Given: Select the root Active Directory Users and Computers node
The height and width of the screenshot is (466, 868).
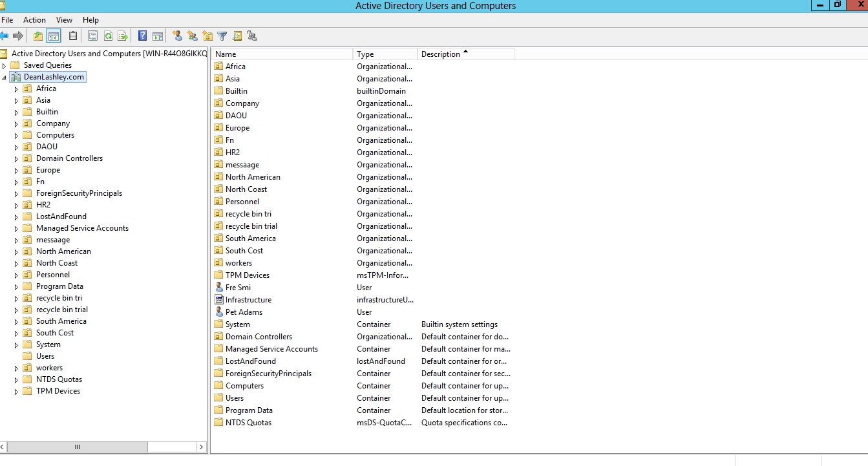Looking at the screenshot, I should click(x=109, y=54).
